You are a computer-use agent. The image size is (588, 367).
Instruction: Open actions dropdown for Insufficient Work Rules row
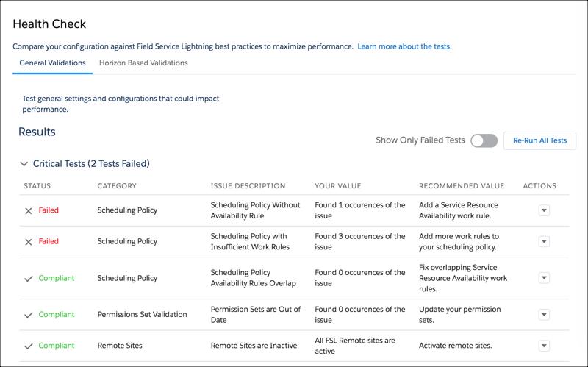tap(544, 241)
